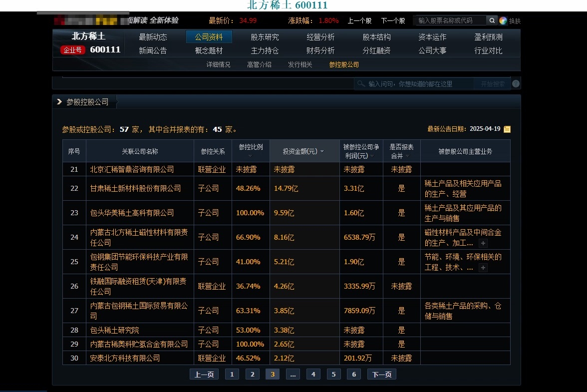Click the red 企业号 badge
Screen dimensions: 587x392
tap(73, 50)
